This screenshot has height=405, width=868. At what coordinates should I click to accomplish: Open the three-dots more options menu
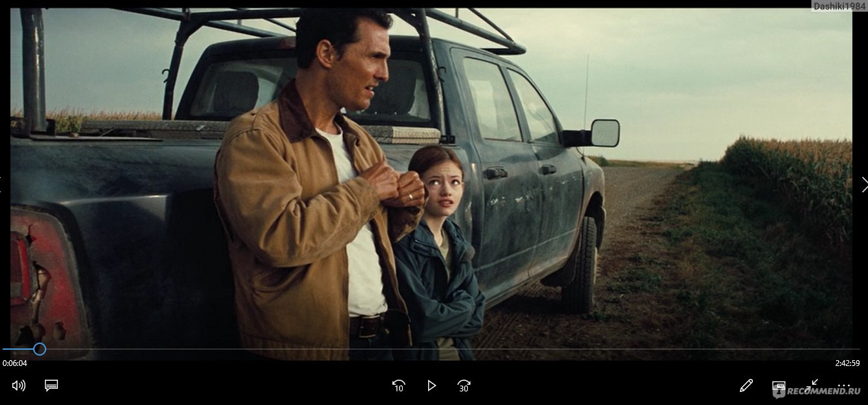pos(844,385)
